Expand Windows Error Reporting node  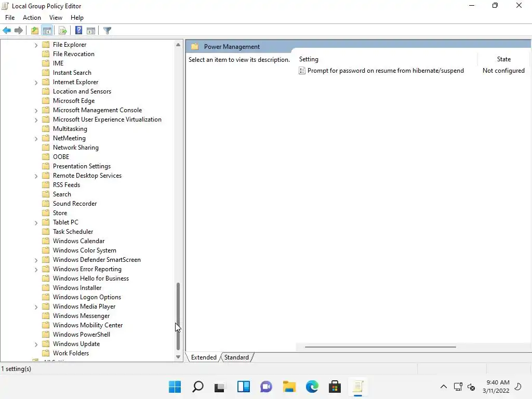coord(36,270)
